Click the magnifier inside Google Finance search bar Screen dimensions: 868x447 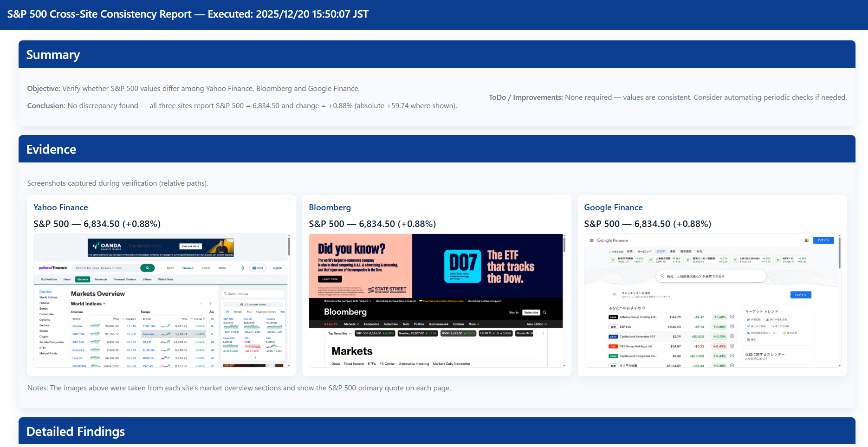[662, 276]
